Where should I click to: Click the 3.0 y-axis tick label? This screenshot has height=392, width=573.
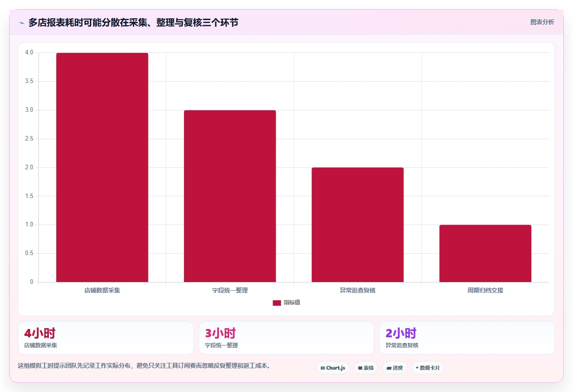pos(29,110)
